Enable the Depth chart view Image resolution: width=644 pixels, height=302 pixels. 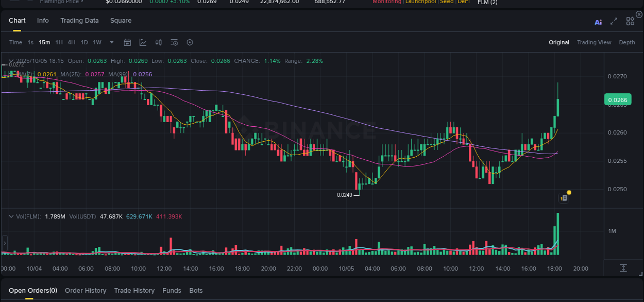[x=627, y=42]
